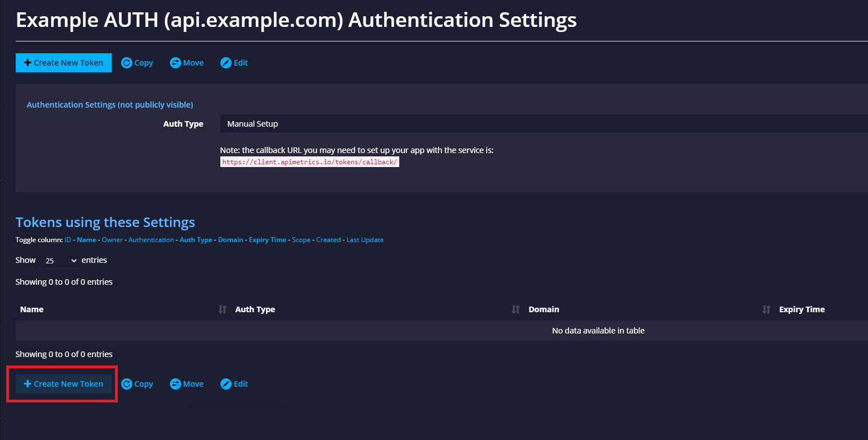This screenshot has height=440, width=868.
Task: Click the sort arrows icon beside Domain header
Action: click(x=767, y=309)
